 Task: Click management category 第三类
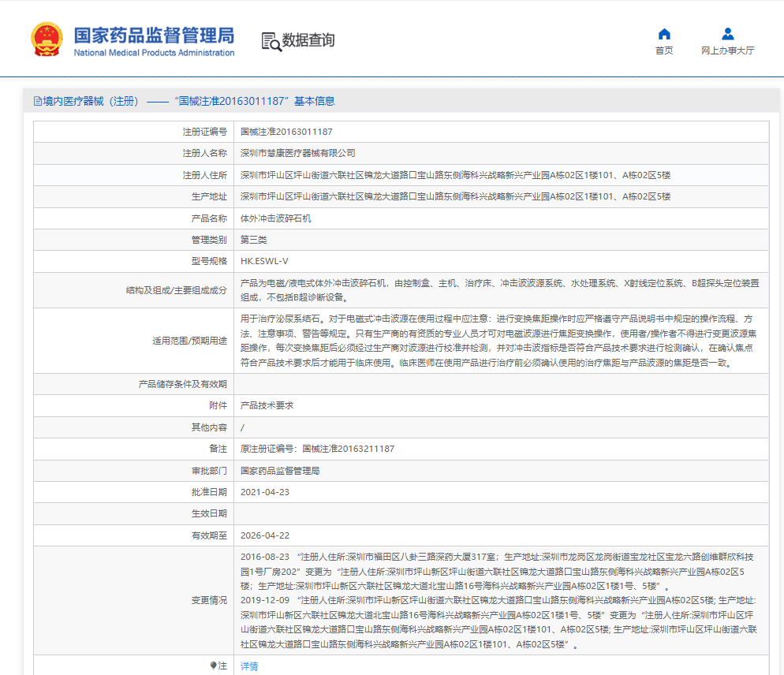(x=253, y=240)
